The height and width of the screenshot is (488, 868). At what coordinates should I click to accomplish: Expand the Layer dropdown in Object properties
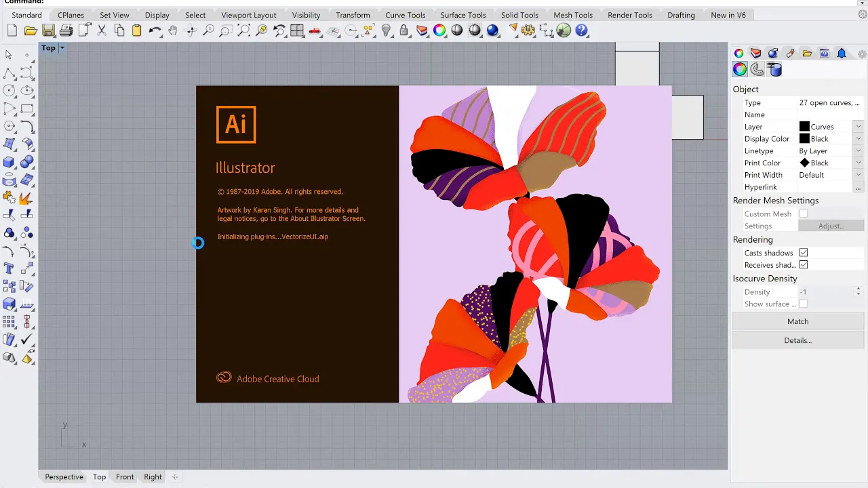859,127
